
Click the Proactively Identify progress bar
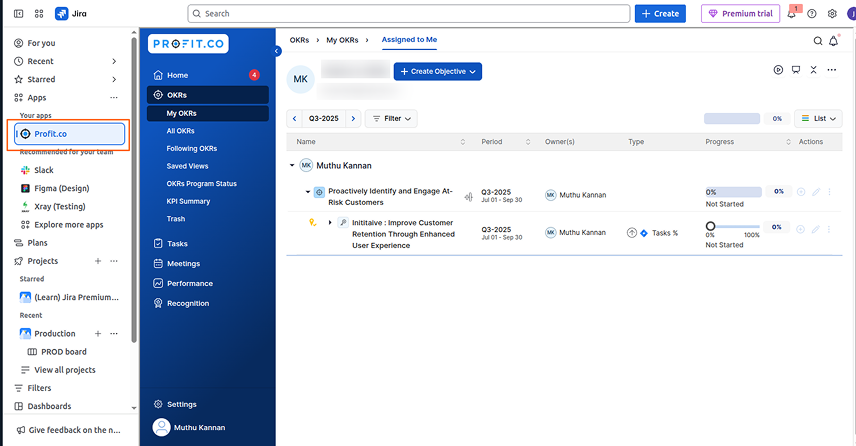733,192
